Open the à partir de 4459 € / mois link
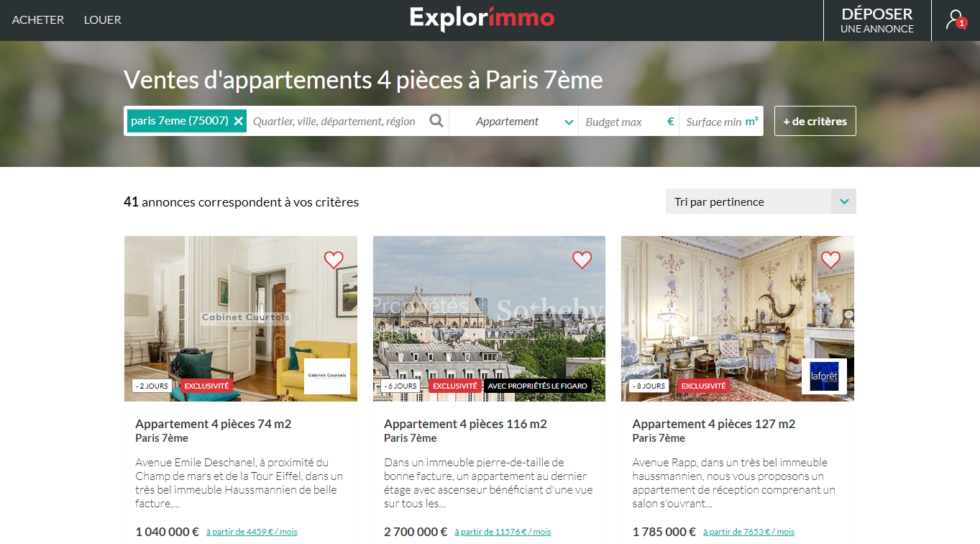 (x=252, y=532)
